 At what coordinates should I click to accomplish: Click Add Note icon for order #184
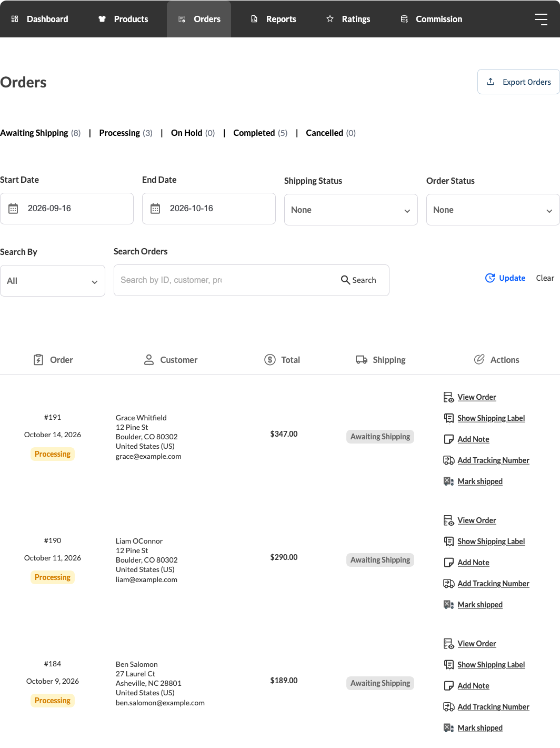[x=449, y=686]
